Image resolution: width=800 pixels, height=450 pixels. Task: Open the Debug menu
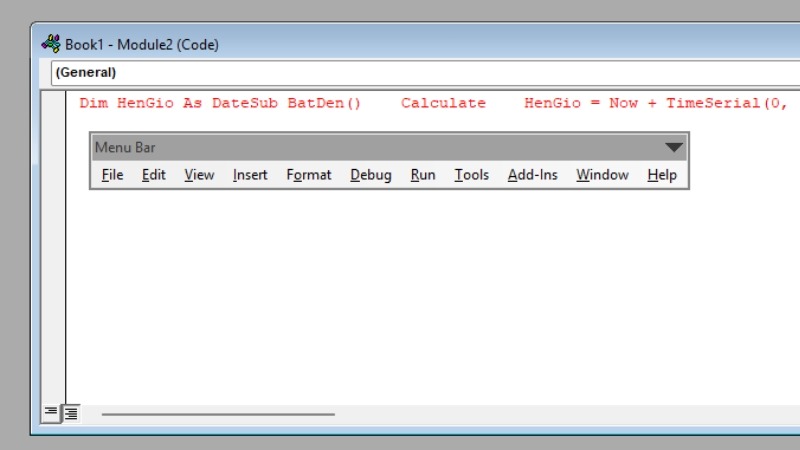pos(370,175)
